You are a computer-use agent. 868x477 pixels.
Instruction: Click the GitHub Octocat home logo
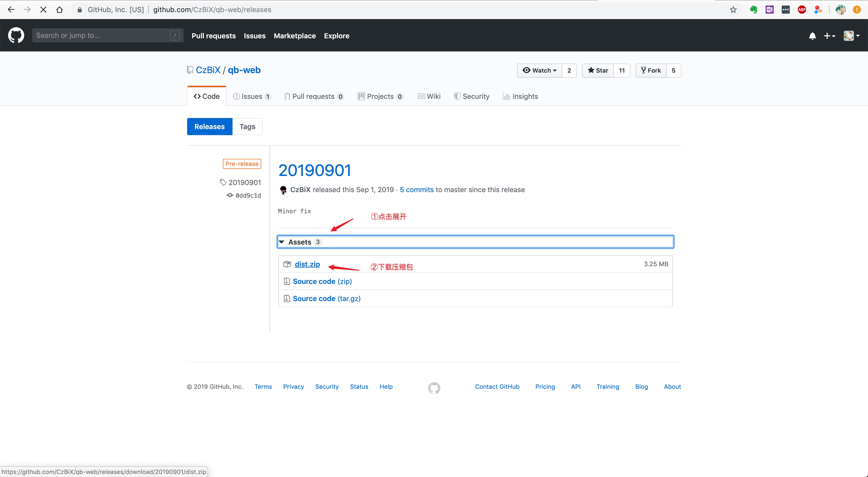(16, 35)
